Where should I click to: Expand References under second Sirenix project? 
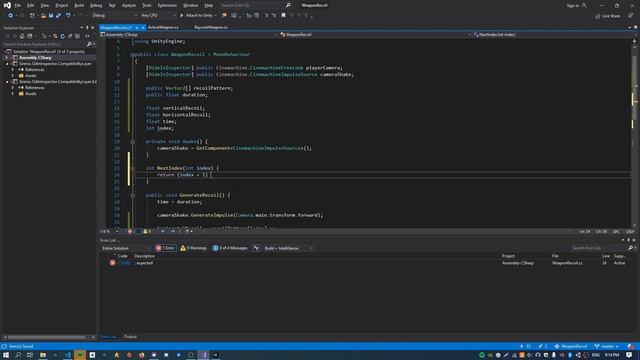point(13,88)
